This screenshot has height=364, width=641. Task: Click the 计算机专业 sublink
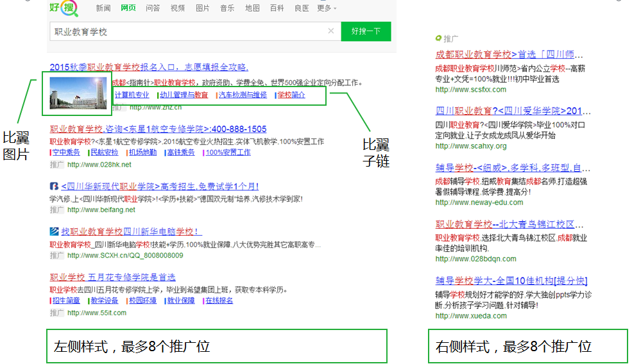pos(132,95)
